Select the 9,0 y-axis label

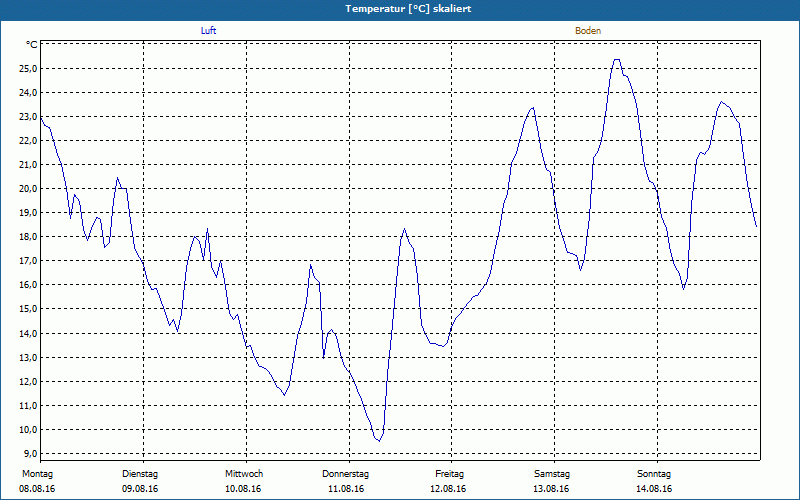[31, 453]
